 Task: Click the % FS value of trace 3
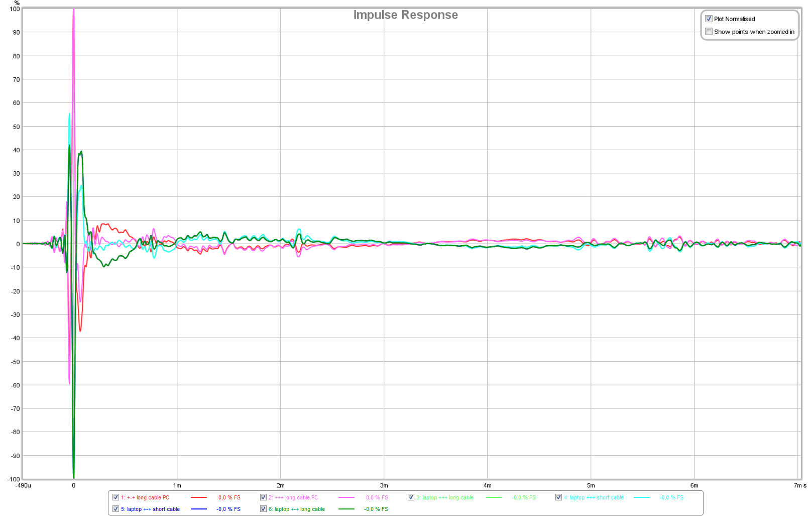(x=524, y=497)
